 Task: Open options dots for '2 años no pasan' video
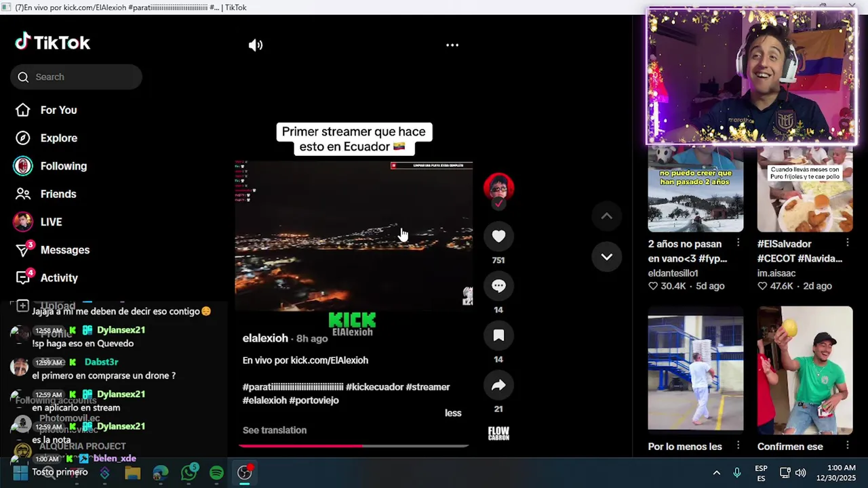point(738,243)
